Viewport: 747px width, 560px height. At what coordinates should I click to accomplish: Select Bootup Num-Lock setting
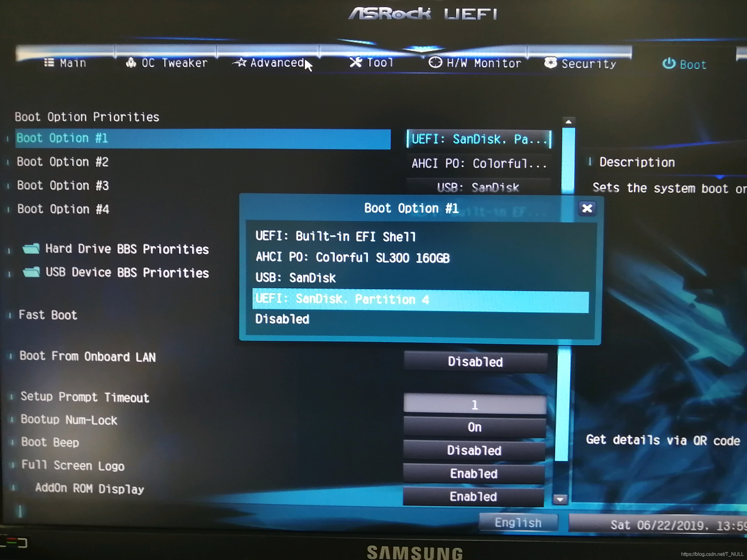(x=69, y=420)
